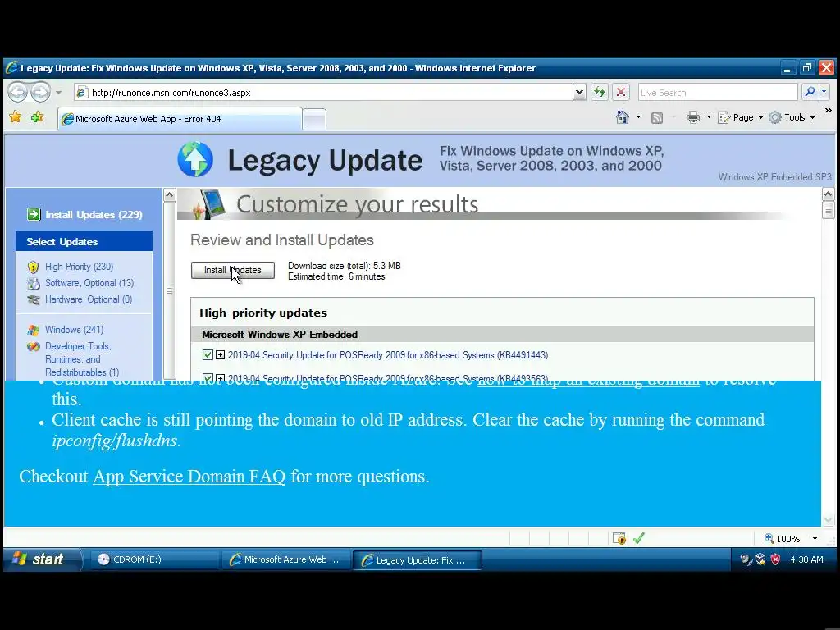Click the 100% zoom level button
The image size is (840, 630).
(x=782, y=538)
